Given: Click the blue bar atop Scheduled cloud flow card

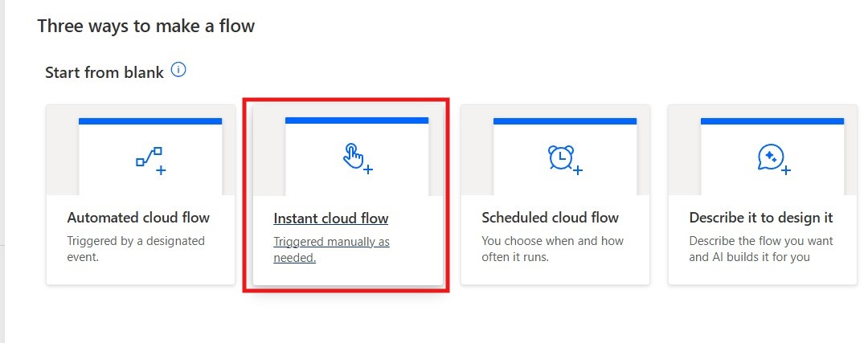Looking at the screenshot, I should pos(564,121).
